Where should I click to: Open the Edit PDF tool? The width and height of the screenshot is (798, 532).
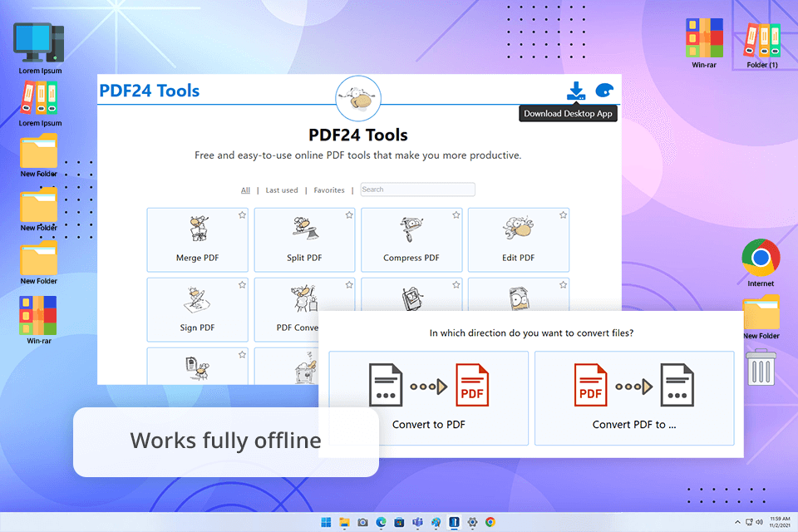tap(518, 239)
